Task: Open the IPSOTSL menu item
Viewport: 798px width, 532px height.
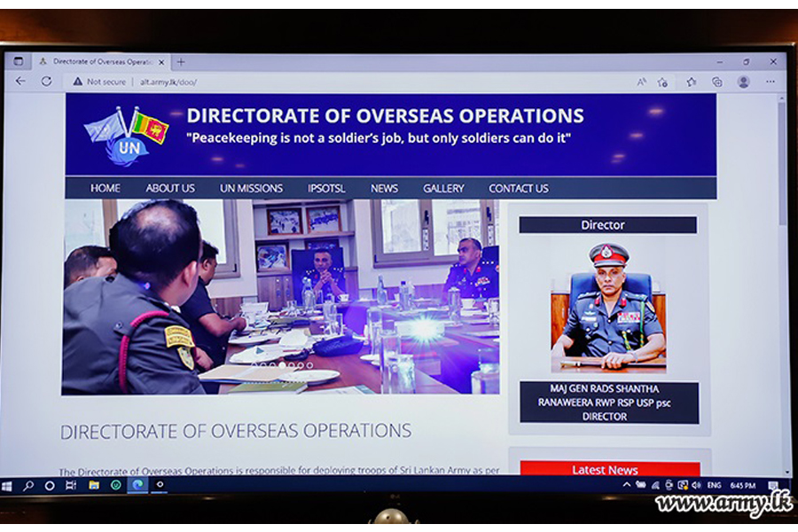Action: (x=326, y=188)
